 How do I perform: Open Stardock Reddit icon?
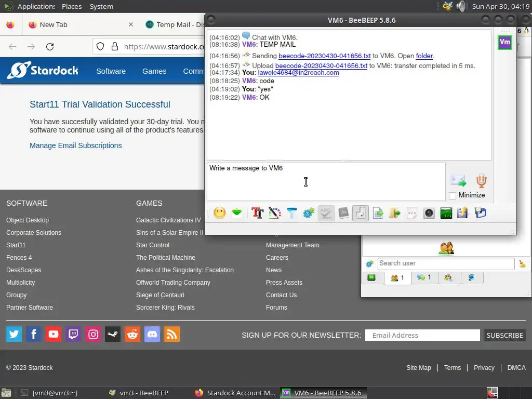(132, 334)
